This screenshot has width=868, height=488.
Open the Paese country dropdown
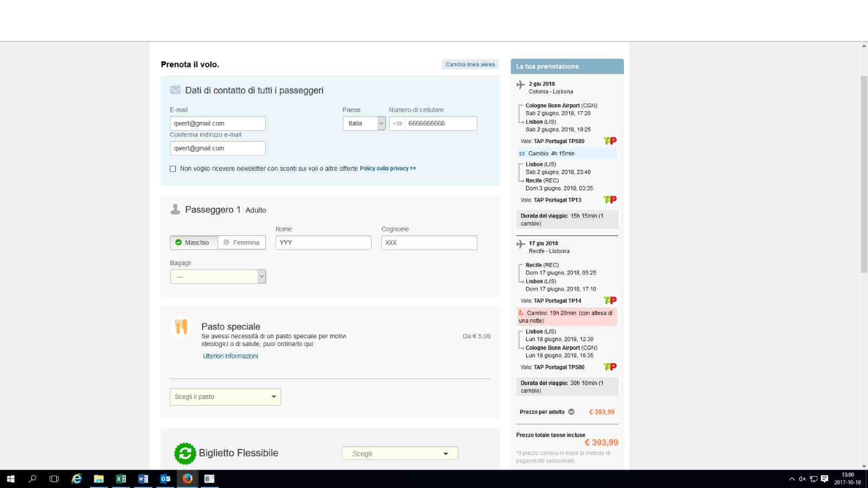click(x=364, y=124)
